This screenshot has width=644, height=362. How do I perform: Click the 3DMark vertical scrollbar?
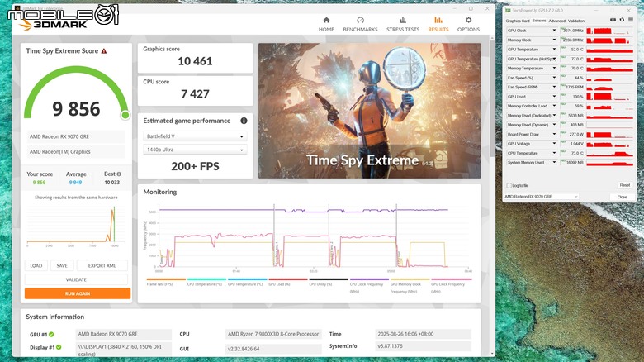(x=492, y=98)
